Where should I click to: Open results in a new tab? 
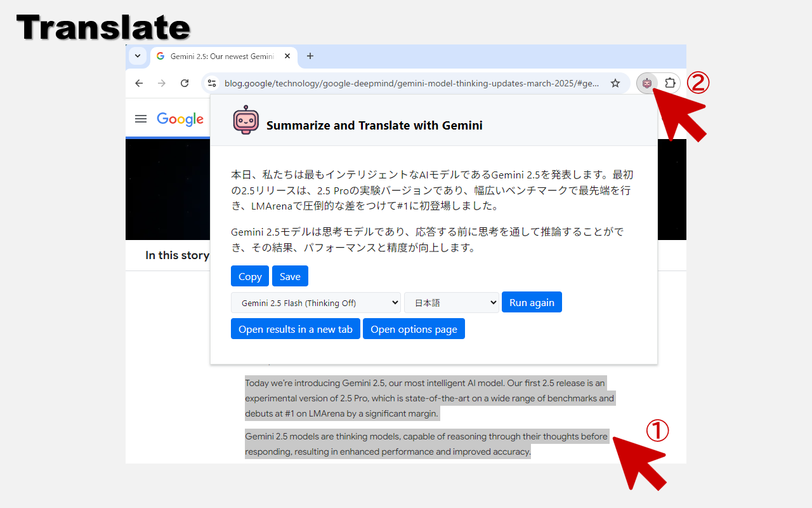(295, 328)
